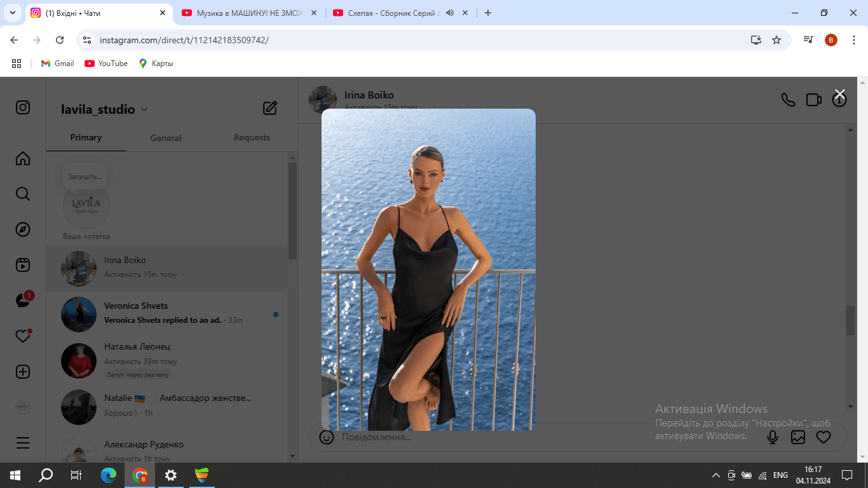The image size is (868, 488).
Task: Open Explore compass icon
Action: point(23,229)
